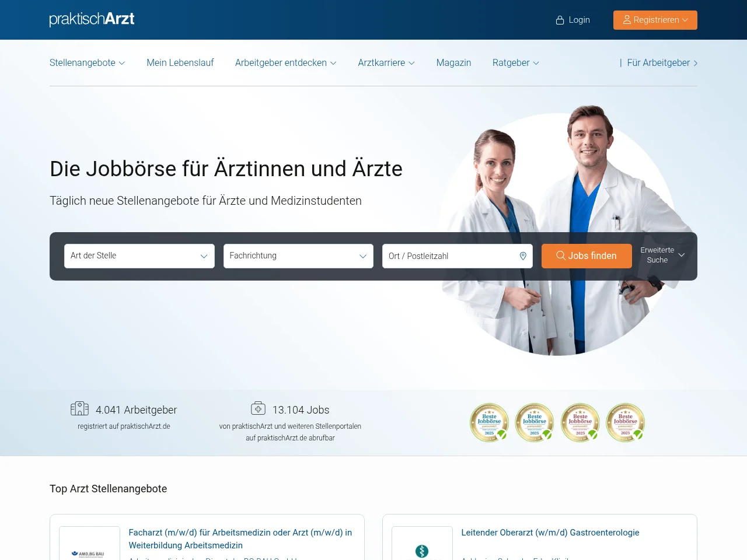Image resolution: width=747 pixels, height=560 pixels.
Task: Open the Registrieren dropdown button
Action: click(655, 20)
